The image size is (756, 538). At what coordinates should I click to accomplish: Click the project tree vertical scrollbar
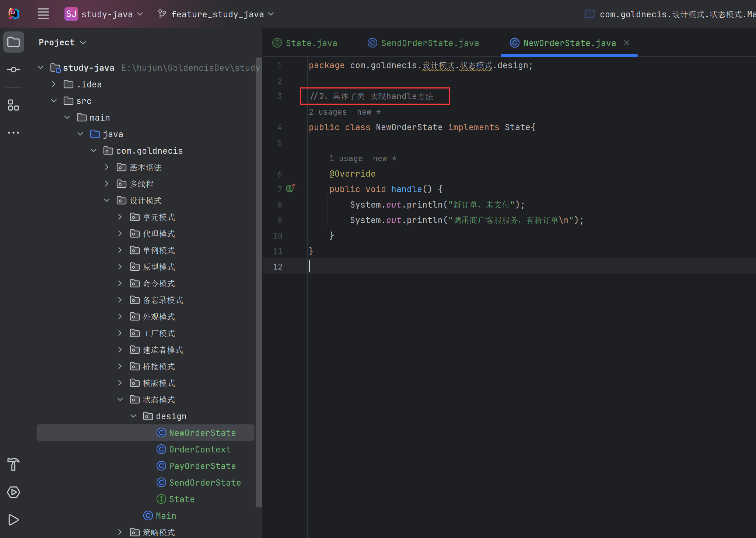click(x=259, y=282)
